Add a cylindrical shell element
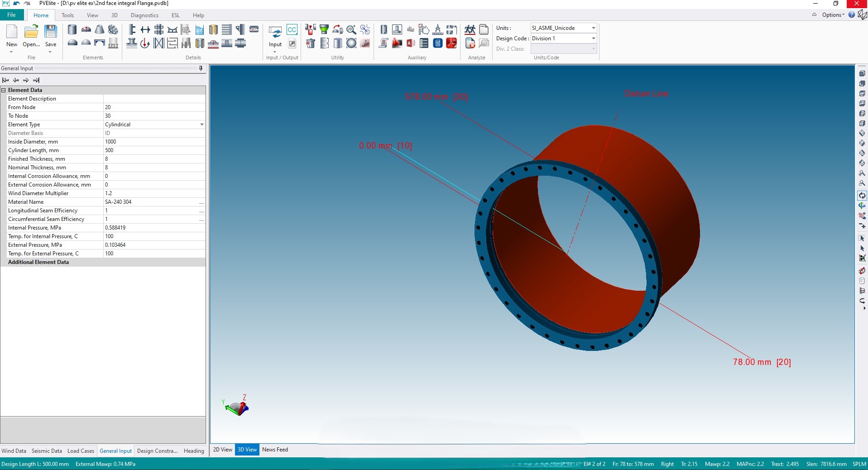This screenshot has width=868, height=470. (72, 30)
